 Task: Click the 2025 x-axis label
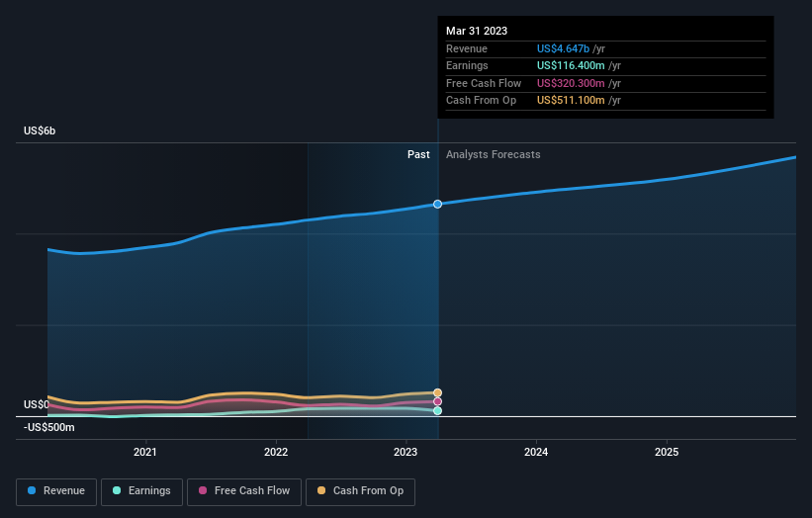[x=667, y=452]
